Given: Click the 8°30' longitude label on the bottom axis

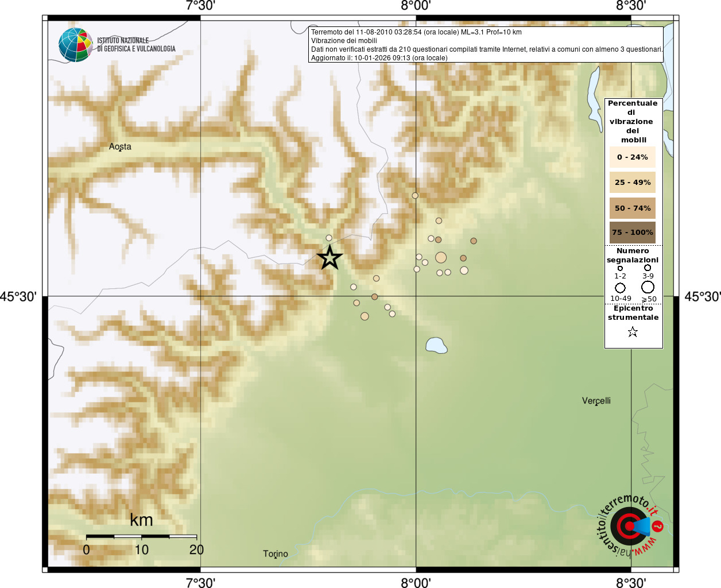Looking at the screenshot, I should 631,583.
